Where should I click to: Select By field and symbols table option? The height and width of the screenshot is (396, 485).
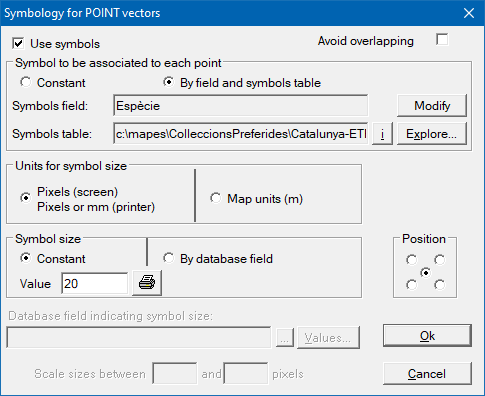169,82
